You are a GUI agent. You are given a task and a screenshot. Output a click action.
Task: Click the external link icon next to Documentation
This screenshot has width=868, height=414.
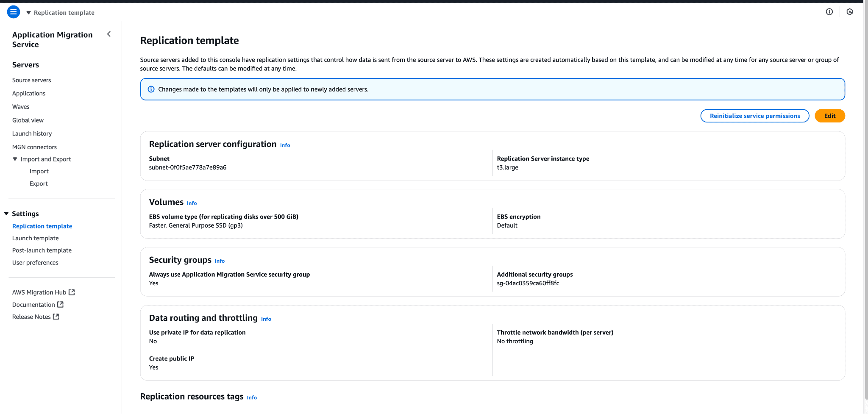pyautogui.click(x=61, y=305)
